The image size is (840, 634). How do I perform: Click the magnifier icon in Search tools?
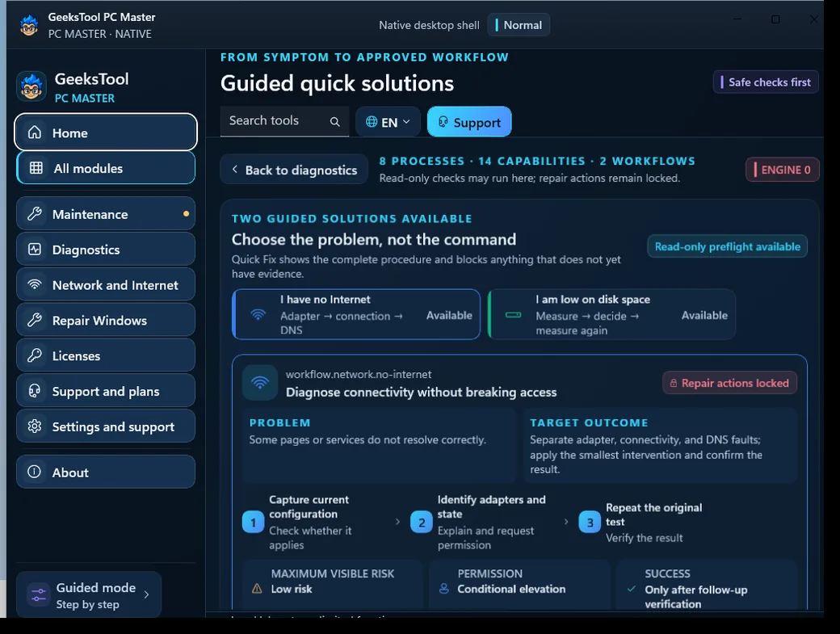335,122
